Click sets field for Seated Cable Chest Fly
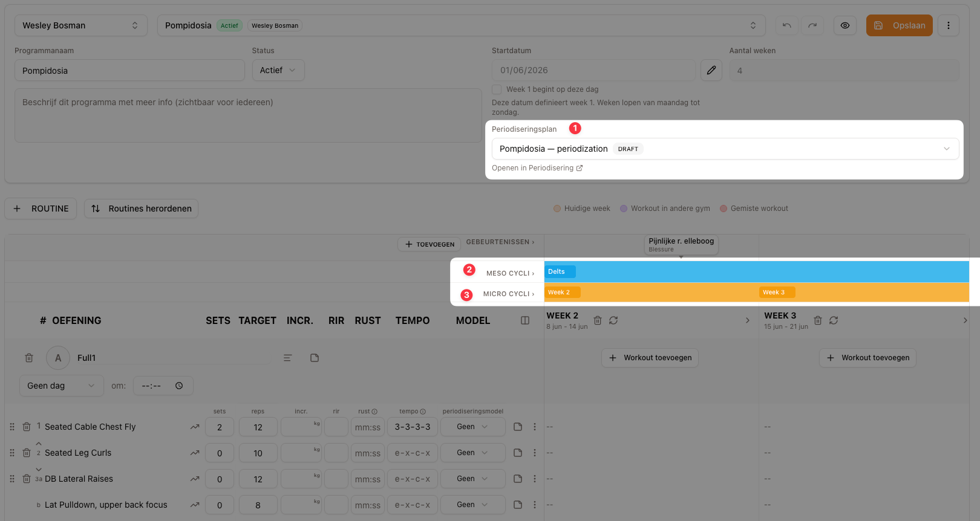 pos(220,427)
